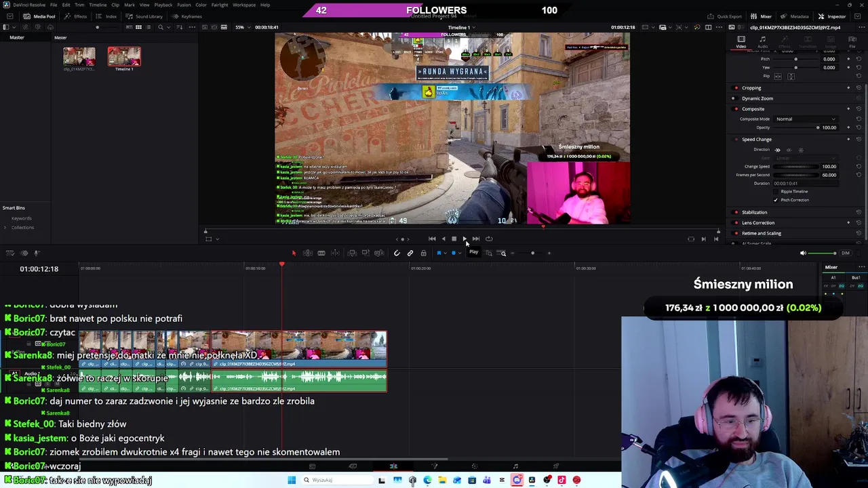868x488 pixels.
Task: Click the Replace Clip icon
Action: click(x=379, y=253)
